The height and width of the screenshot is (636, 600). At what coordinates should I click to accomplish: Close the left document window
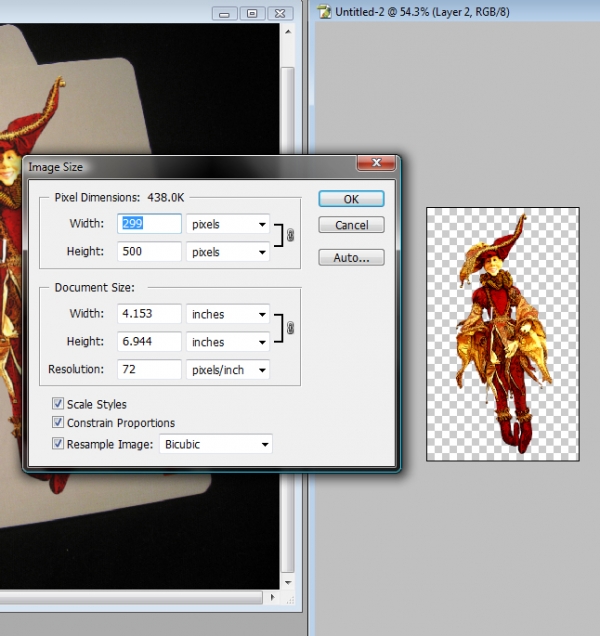pyautogui.click(x=280, y=14)
